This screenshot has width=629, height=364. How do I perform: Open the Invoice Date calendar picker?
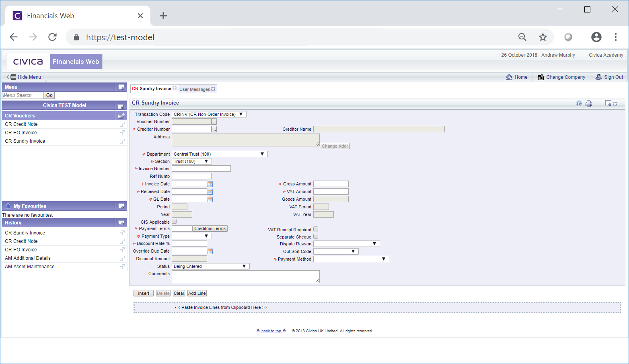(x=210, y=184)
